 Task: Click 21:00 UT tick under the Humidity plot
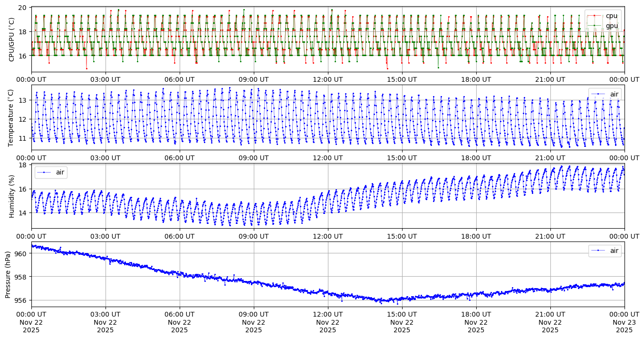(550, 236)
